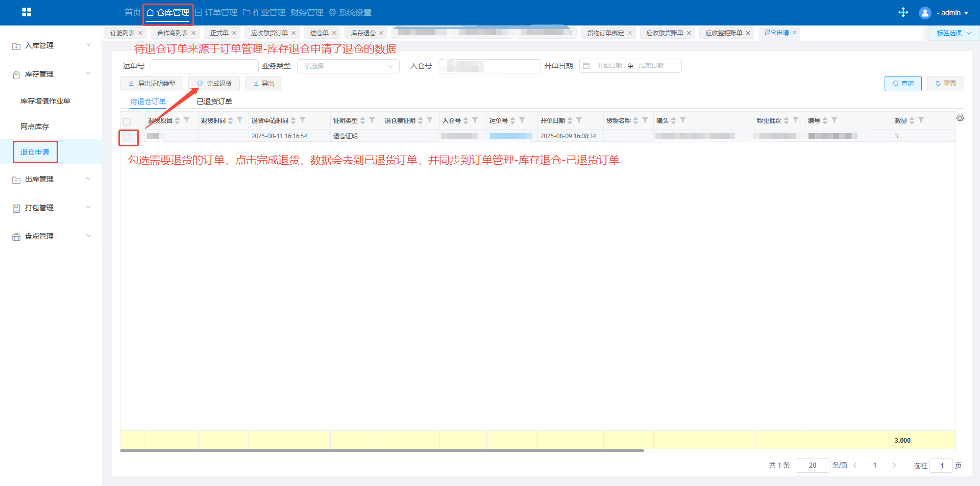This screenshot has width=980, height=486.
Task: Open the 订单管理 top menu
Action: (x=216, y=13)
